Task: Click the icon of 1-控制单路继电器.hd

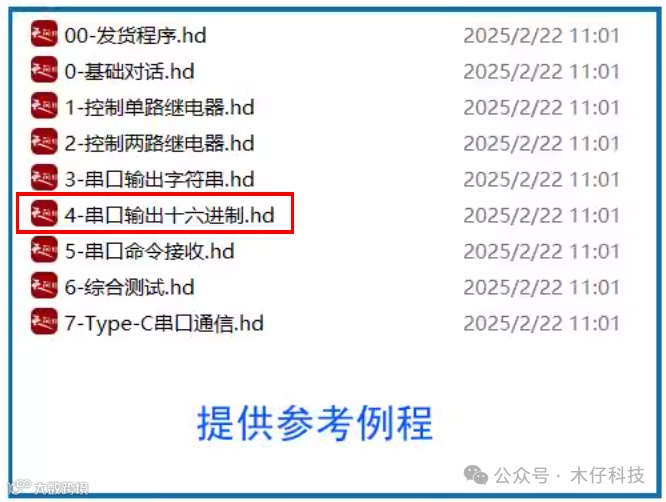Action: tap(44, 105)
